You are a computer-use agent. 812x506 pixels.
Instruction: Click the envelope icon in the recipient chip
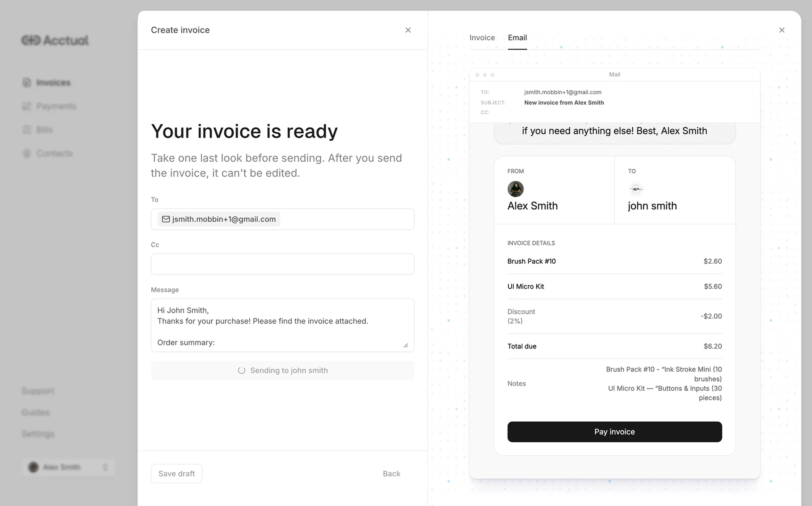pyautogui.click(x=166, y=219)
